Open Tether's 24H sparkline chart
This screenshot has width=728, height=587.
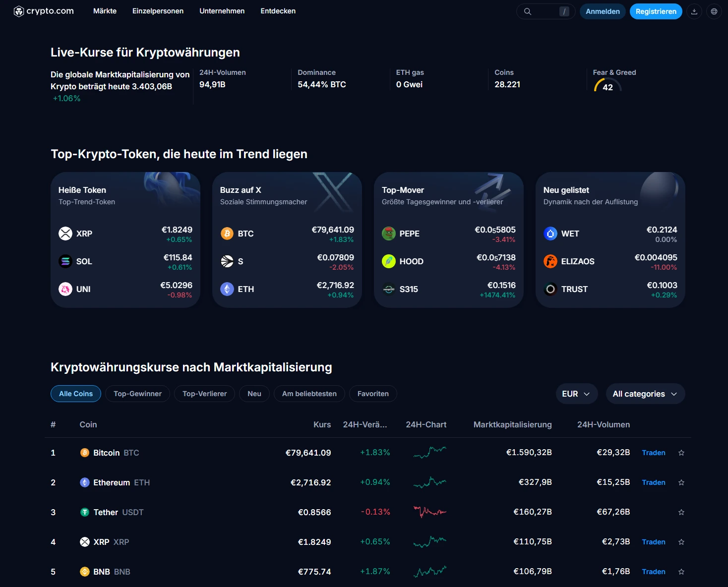(x=430, y=512)
